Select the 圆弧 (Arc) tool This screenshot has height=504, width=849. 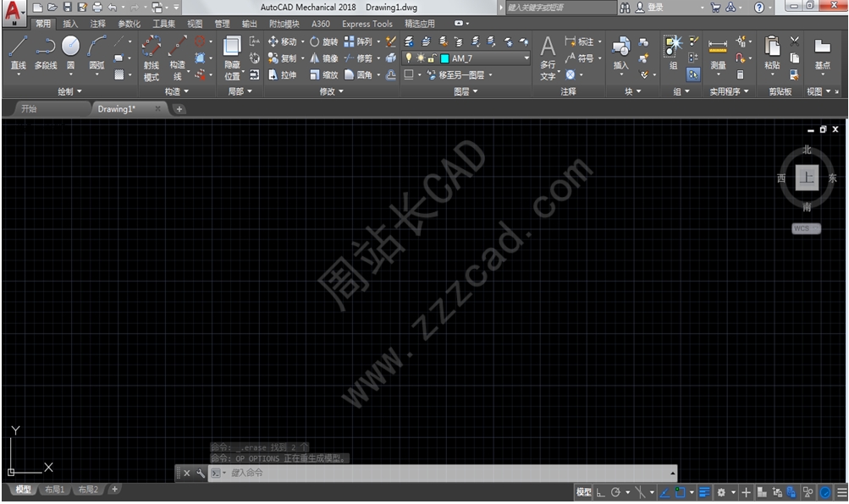[x=96, y=53]
